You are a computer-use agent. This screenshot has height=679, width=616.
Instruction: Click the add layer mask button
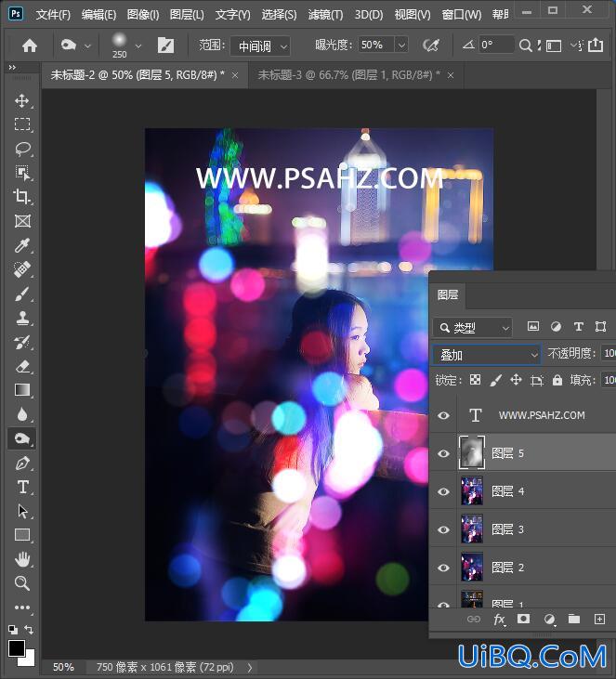(x=523, y=619)
